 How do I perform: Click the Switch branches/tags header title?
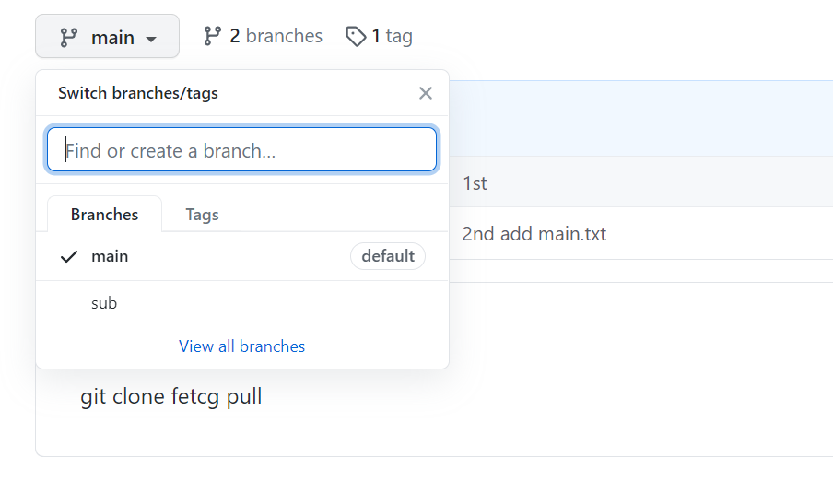pyautogui.click(x=138, y=93)
